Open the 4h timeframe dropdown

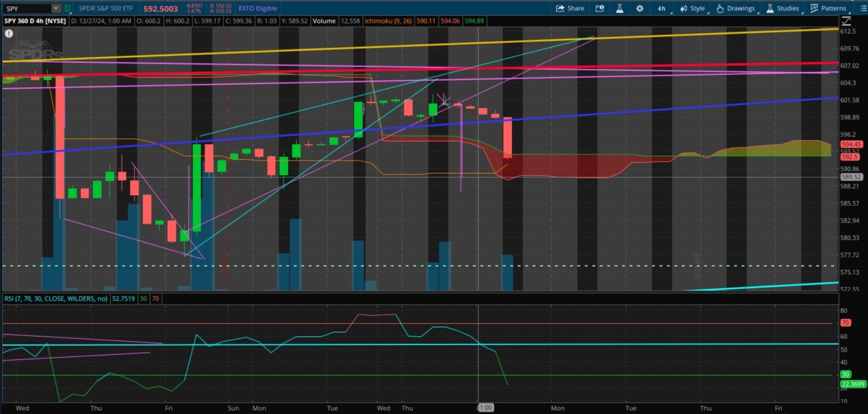point(663,8)
